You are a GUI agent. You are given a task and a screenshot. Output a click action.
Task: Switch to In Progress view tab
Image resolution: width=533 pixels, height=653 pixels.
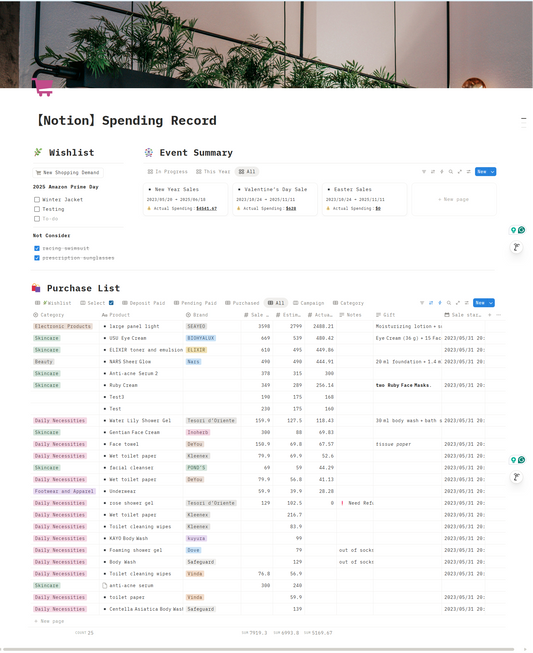click(x=168, y=172)
